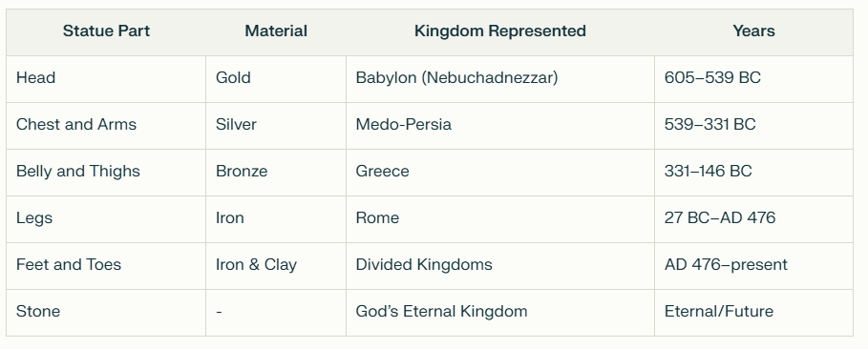The height and width of the screenshot is (349, 868).
Task: Click the Kingdom Represented column header
Action: pos(499,31)
